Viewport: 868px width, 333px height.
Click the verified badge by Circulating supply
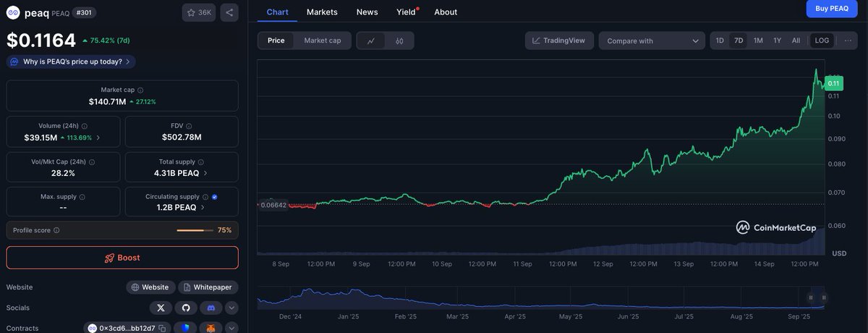click(x=215, y=197)
